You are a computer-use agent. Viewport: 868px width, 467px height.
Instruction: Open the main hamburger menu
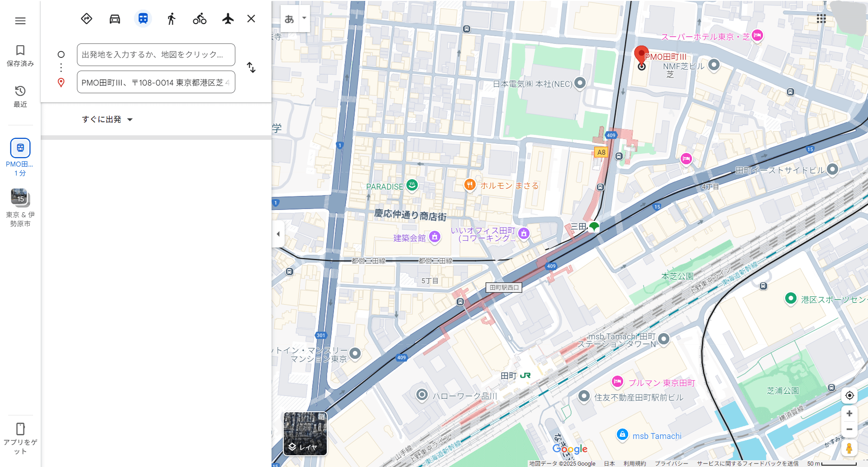[x=20, y=21]
